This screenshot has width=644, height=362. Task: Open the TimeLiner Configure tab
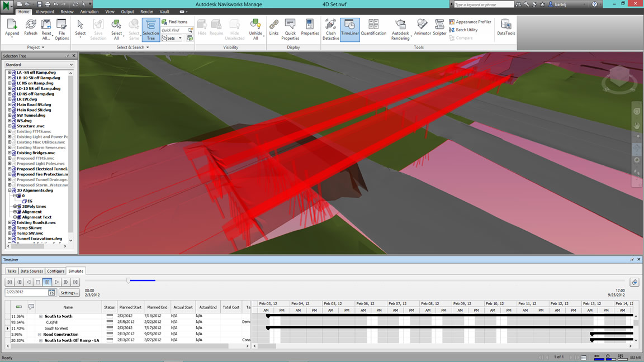point(55,271)
